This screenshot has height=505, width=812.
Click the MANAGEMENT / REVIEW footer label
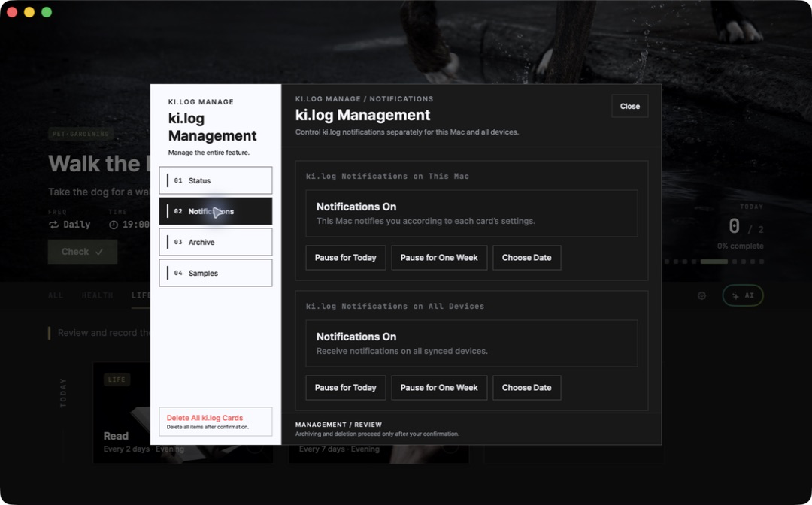click(338, 425)
